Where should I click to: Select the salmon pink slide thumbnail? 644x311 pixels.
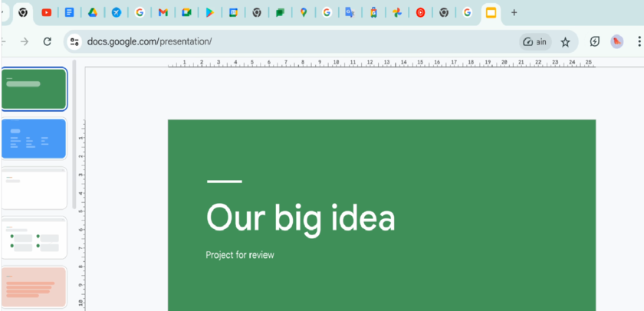click(34, 287)
